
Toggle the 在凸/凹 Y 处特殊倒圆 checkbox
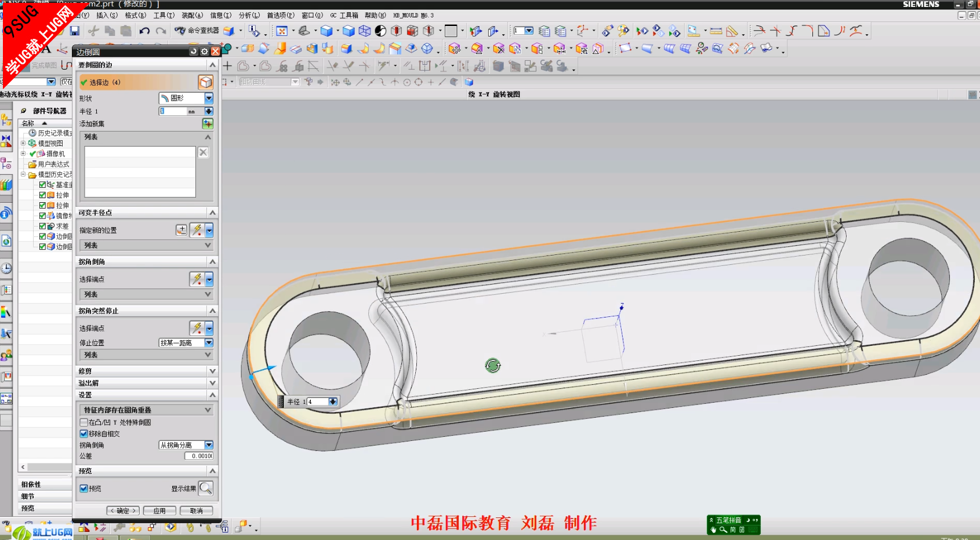(84, 422)
